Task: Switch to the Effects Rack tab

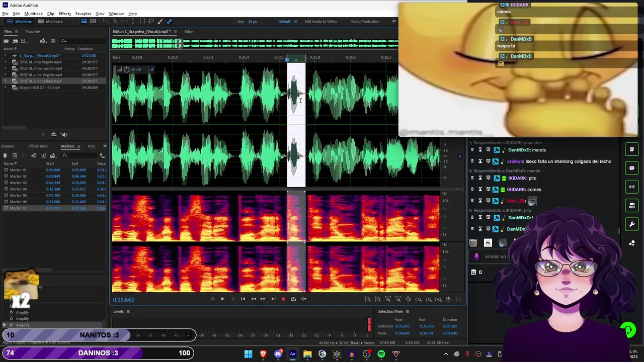Action: [38, 146]
